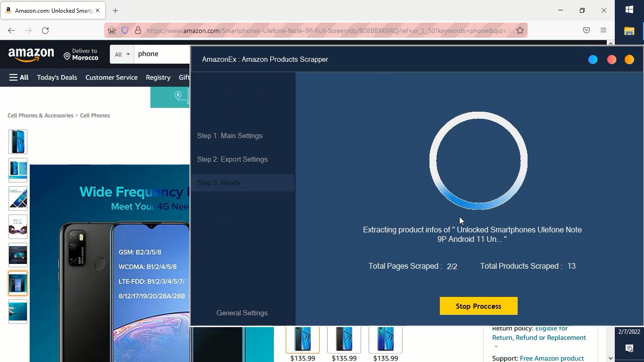Click the AmazonEx : Amazon Products Scrapper title
The width and height of the screenshot is (644, 362).
[265, 59]
